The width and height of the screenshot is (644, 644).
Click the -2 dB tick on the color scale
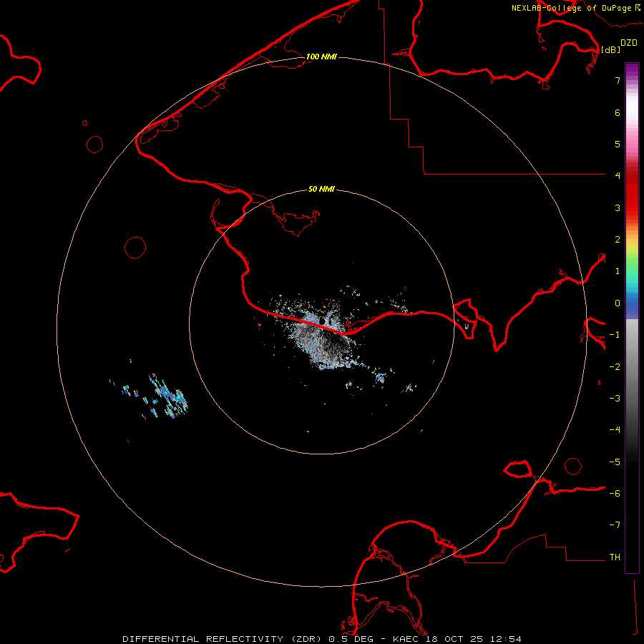pyautogui.click(x=615, y=367)
